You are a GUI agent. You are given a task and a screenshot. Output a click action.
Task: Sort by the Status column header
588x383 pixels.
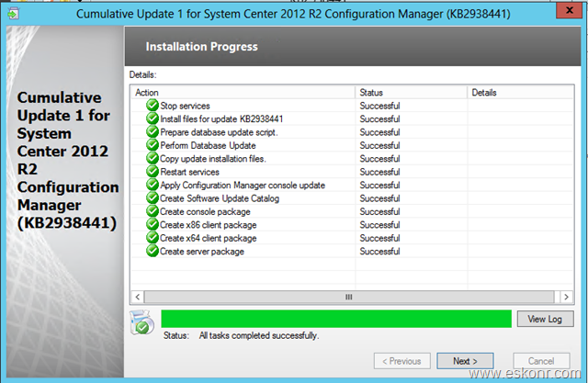[x=411, y=93]
